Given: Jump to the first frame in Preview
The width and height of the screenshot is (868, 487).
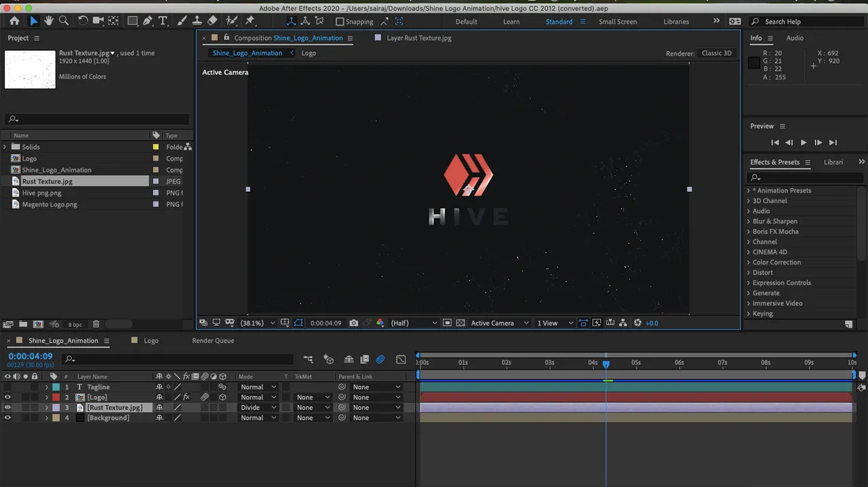Looking at the screenshot, I should click(x=775, y=142).
